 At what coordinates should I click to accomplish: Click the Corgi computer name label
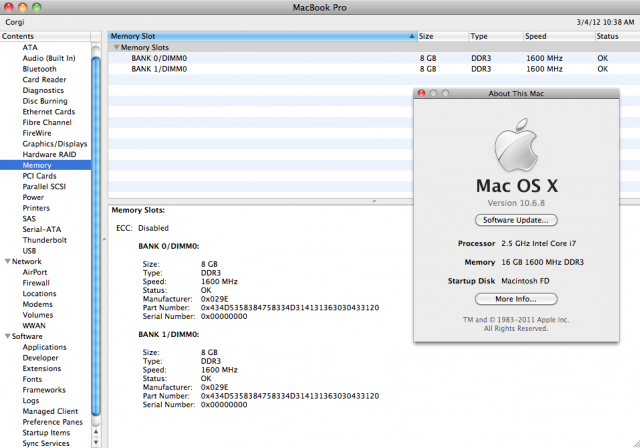15,22
